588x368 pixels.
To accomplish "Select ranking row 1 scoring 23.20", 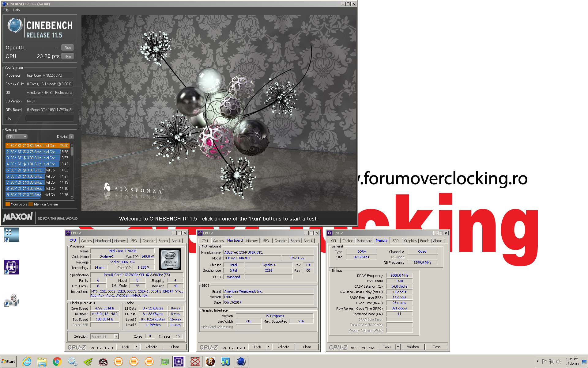I will coord(37,146).
